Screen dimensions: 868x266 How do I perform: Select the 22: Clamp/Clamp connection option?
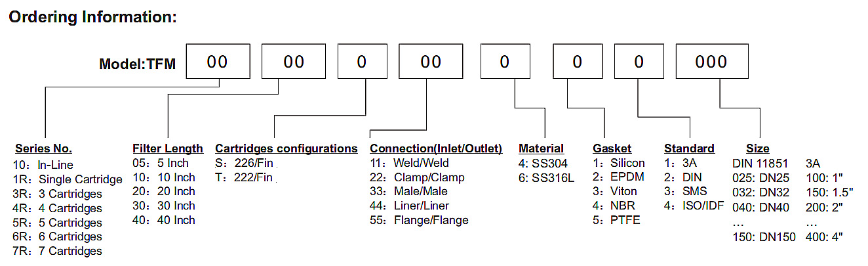coord(417,177)
